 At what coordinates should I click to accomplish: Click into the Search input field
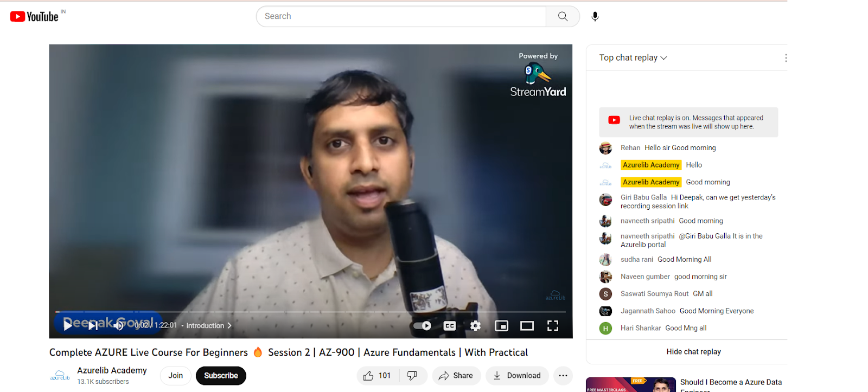(401, 16)
